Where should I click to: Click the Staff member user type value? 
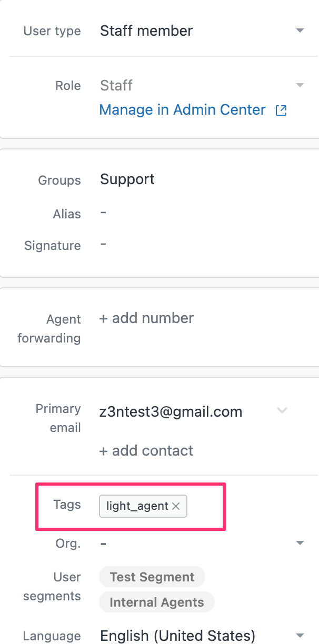[x=146, y=31]
